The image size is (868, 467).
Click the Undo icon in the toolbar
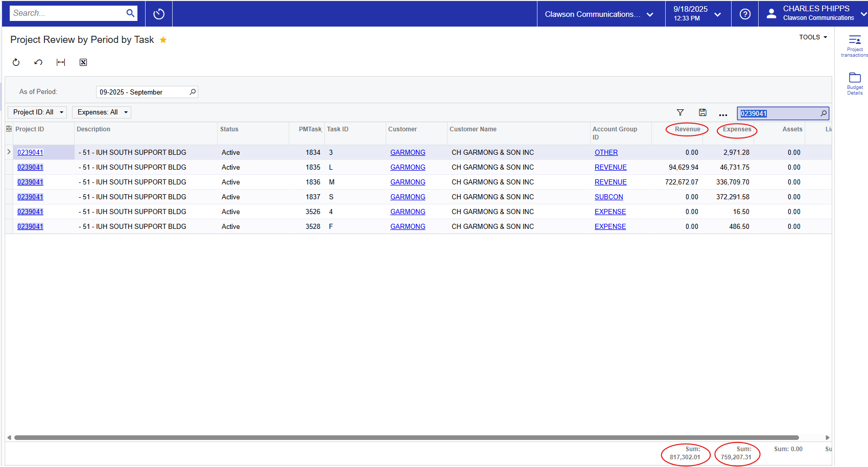click(x=38, y=62)
